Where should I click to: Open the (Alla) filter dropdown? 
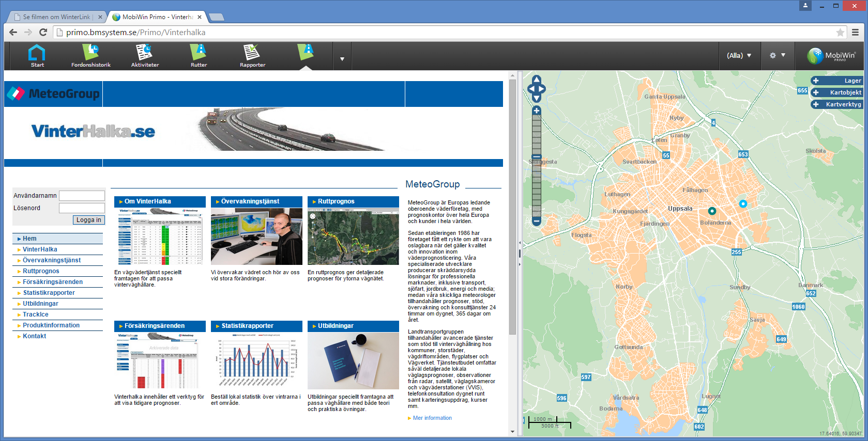(x=739, y=55)
